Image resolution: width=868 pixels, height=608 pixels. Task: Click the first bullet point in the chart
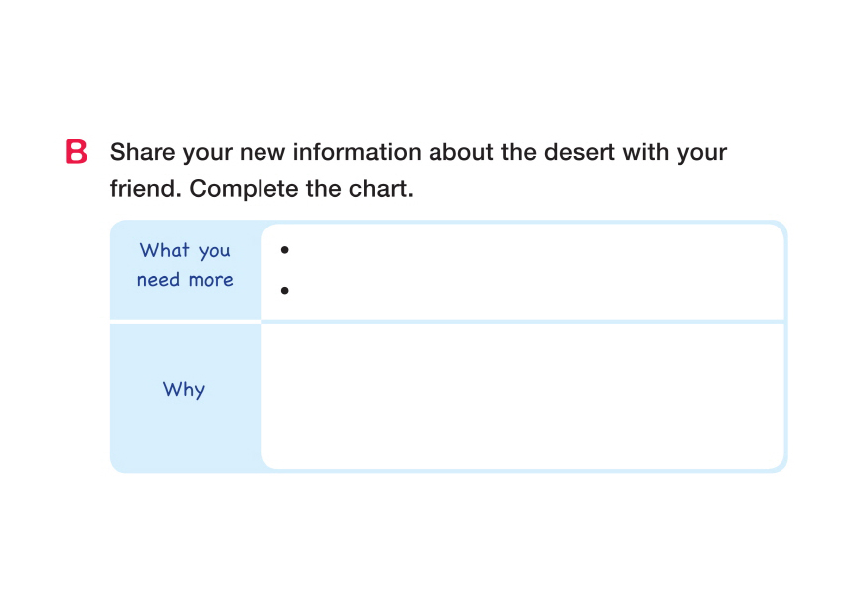tap(285, 250)
